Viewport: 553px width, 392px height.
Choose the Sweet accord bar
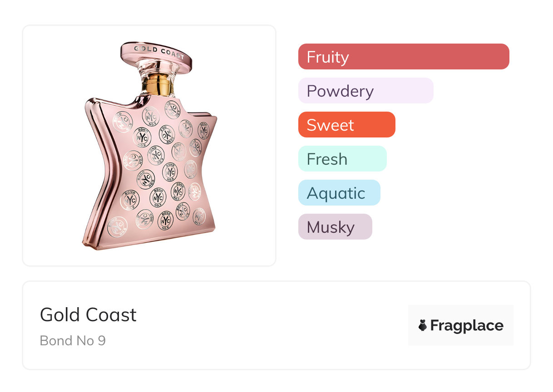346,125
